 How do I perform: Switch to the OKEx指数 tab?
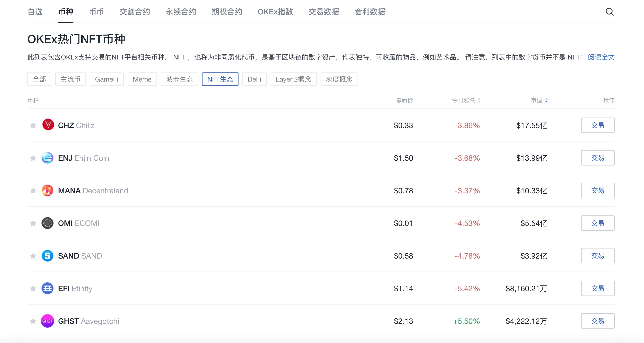coord(275,12)
